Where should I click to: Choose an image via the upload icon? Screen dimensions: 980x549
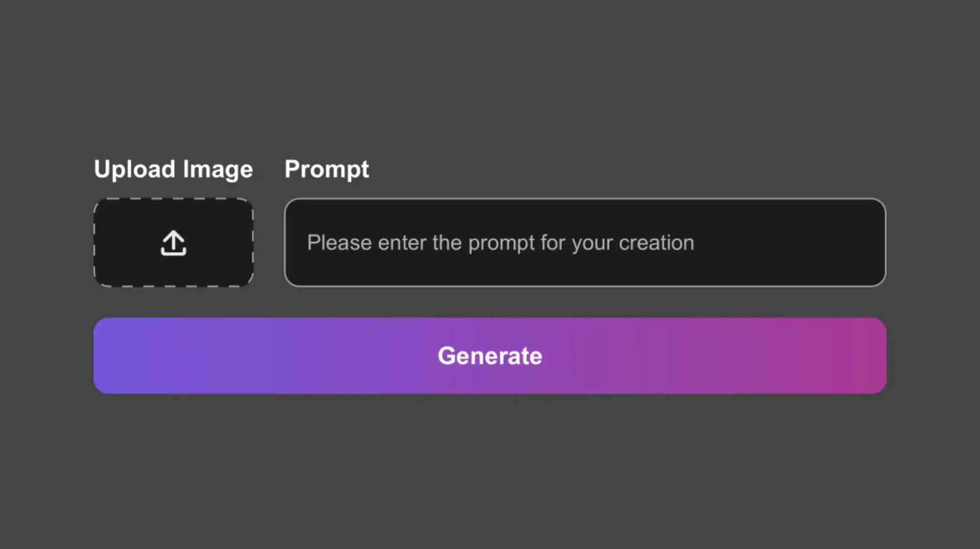click(x=174, y=243)
